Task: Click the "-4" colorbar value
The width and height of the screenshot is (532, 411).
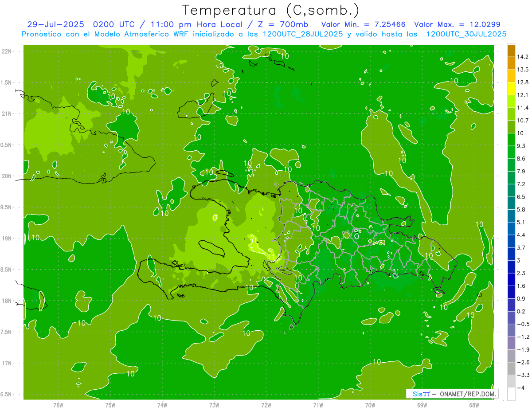Action: [520, 388]
